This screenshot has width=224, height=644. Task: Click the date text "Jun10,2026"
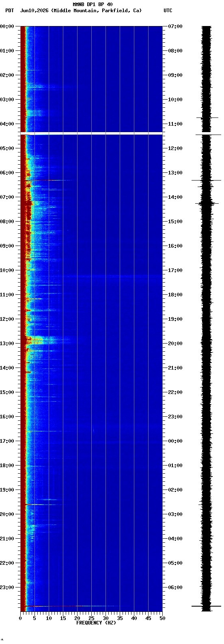coord(34,11)
